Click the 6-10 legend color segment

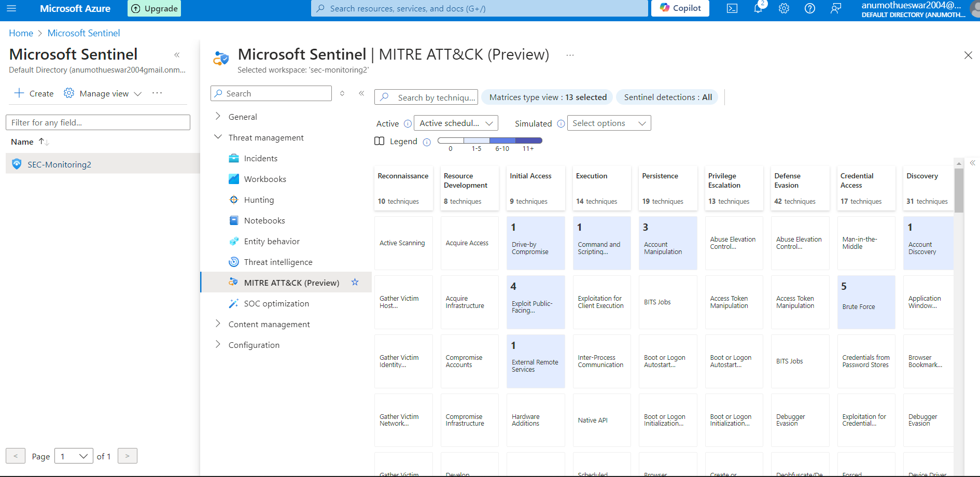502,141
